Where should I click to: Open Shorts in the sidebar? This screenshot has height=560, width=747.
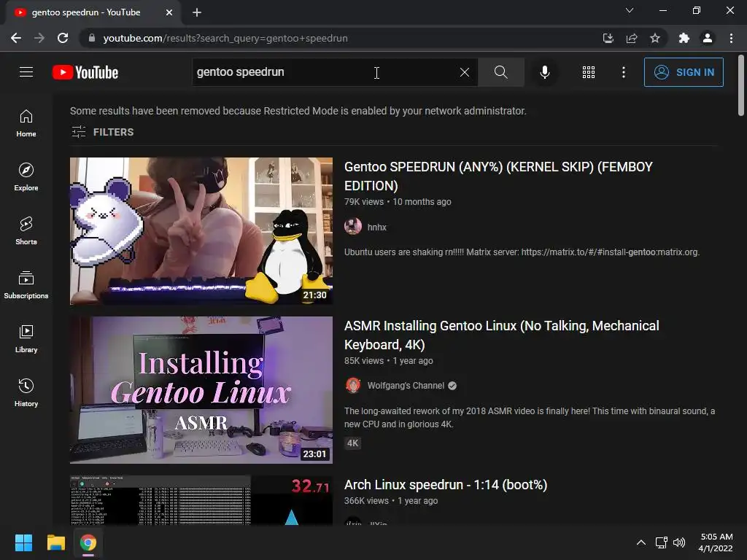pos(26,231)
